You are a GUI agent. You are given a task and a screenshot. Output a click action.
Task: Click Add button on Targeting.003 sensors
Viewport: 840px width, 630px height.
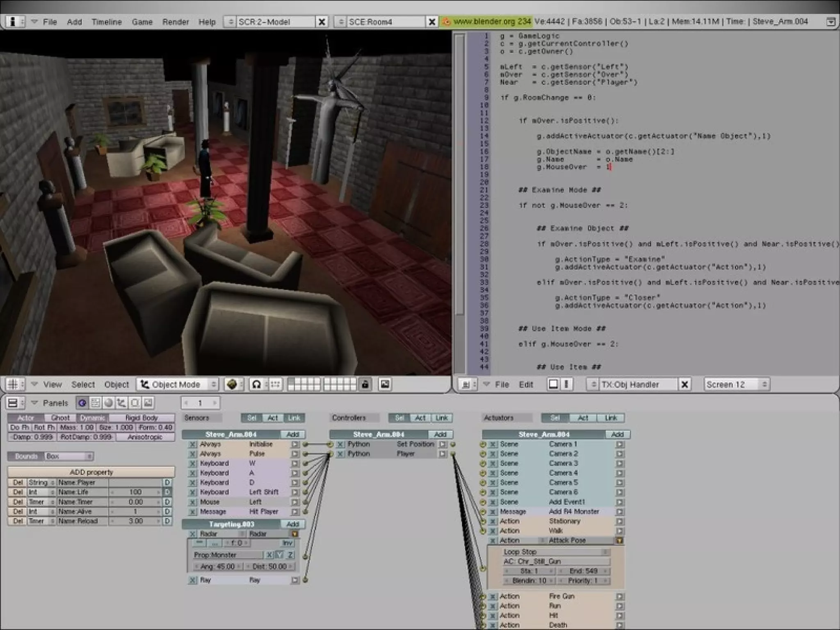point(292,524)
